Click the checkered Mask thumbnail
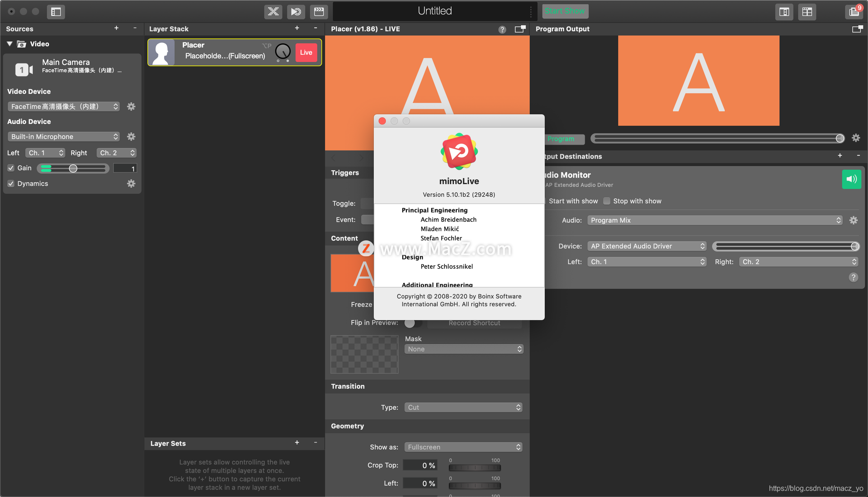The image size is (868, 497). [364, 354]
